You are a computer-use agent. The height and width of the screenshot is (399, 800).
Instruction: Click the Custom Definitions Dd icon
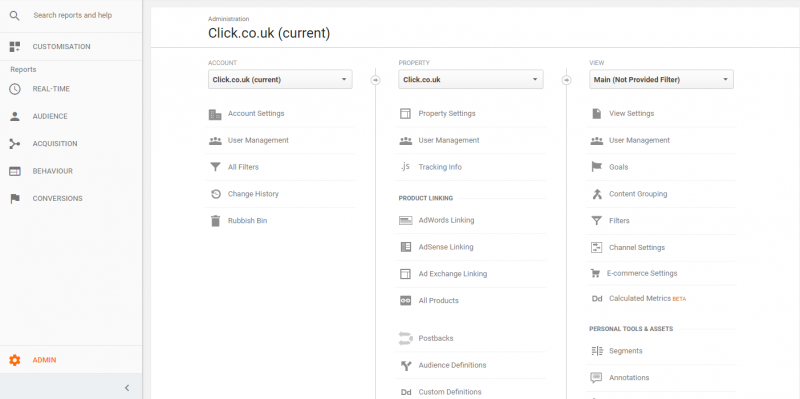click(x=406, y=392)
